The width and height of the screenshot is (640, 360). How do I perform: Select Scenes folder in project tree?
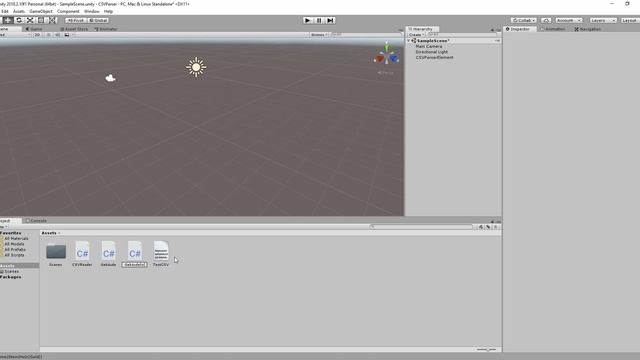[x=11, y=271]
